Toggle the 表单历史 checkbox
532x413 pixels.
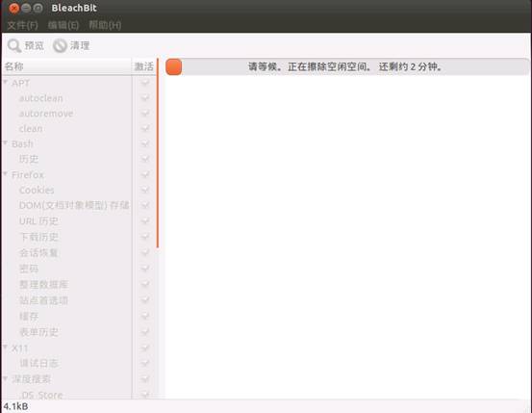(x=145, y=331)
